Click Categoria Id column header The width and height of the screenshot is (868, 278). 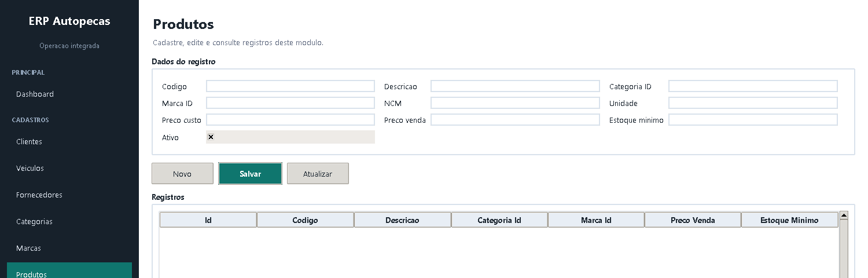(x=499, y=220)
